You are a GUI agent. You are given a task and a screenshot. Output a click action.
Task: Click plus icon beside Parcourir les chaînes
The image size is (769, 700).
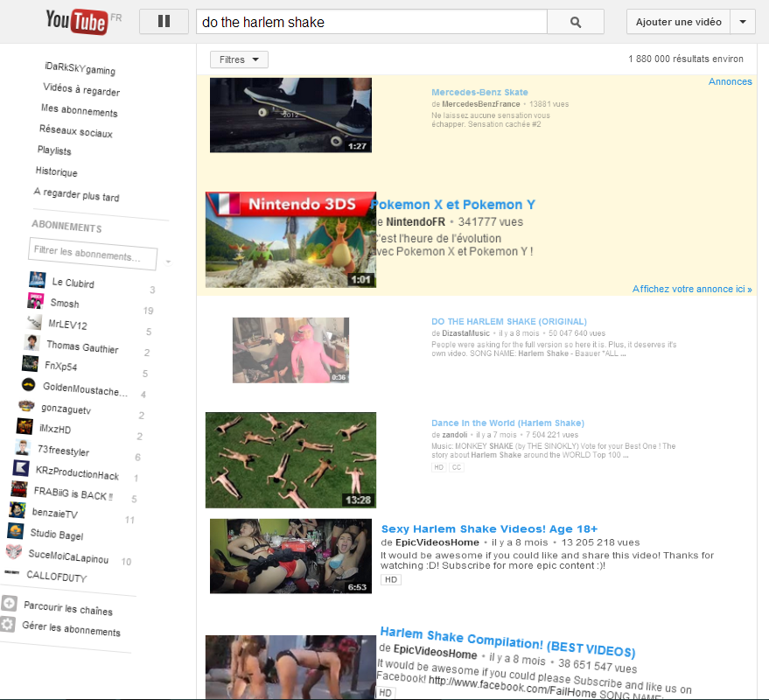tap(10, 604)
